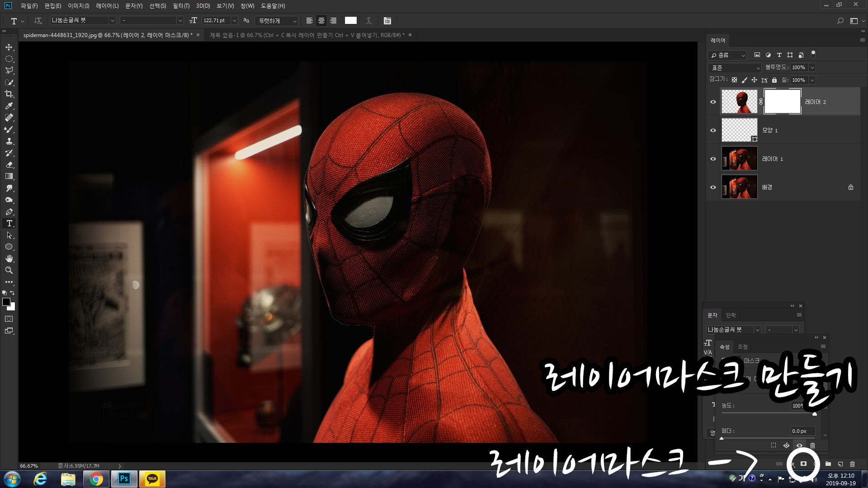Hide the 모양 1 layer
This screenshot has width=868, height=488.
point(713,131)
